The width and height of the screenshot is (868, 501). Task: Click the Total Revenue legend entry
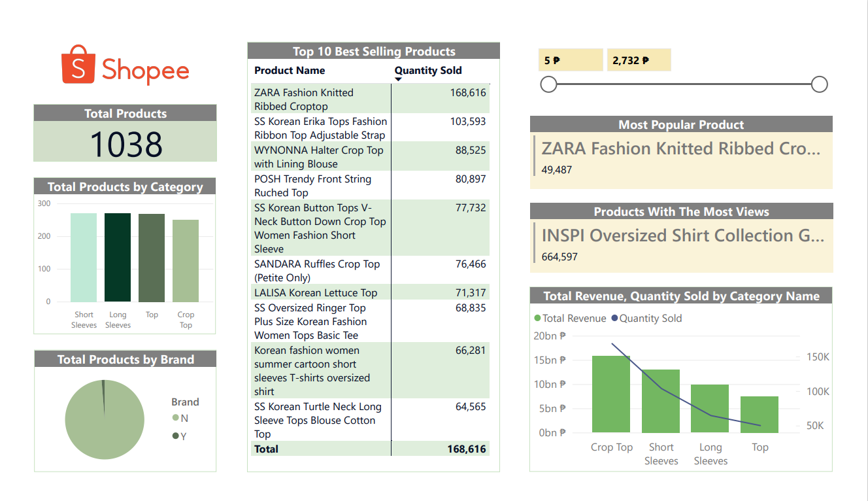point(570,319)
